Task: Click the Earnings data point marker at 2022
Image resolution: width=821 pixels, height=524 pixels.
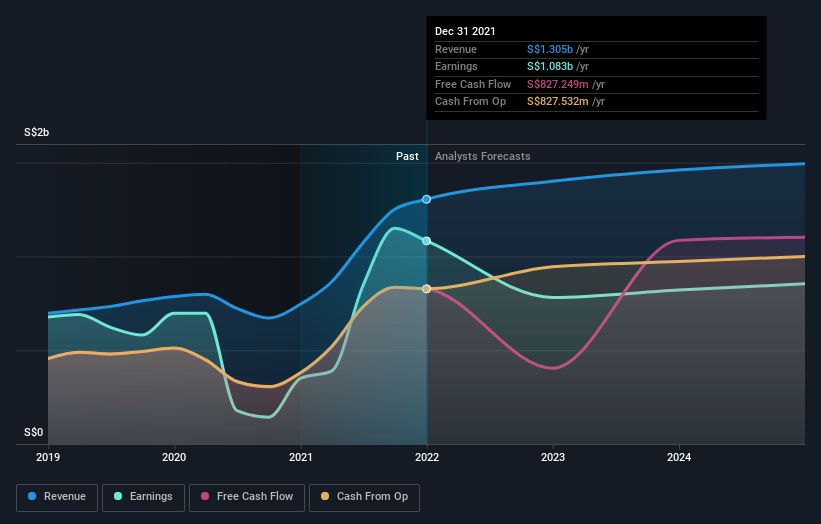Action: (427, 241)
